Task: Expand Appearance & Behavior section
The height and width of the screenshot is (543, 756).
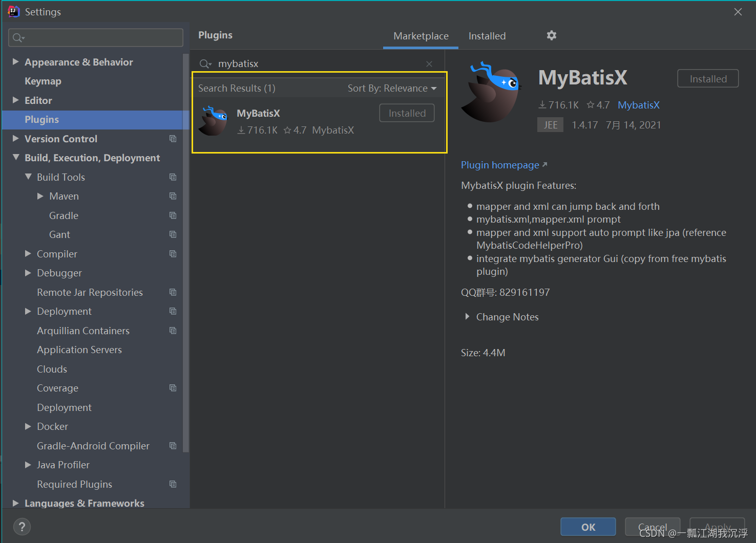Action: (x=15, y=62)
